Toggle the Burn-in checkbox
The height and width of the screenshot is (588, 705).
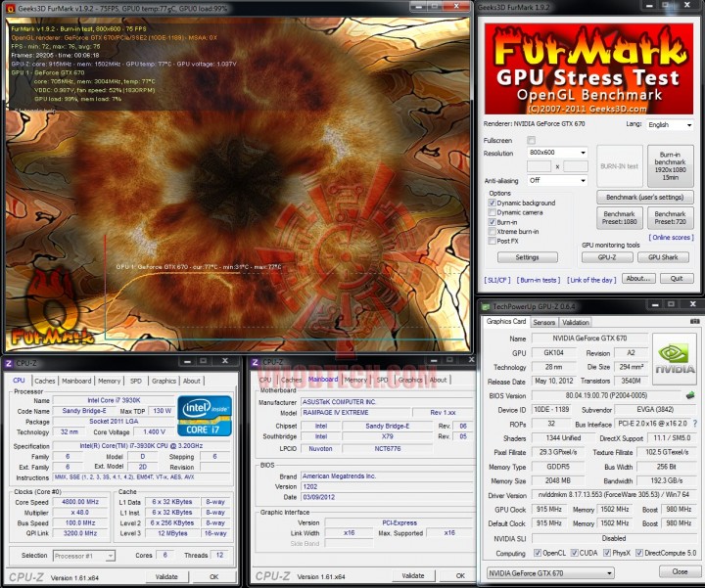click(492, 222)
